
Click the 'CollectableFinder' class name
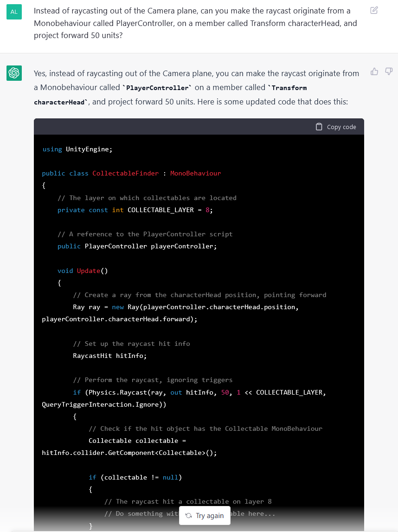(x=125, y=173)
